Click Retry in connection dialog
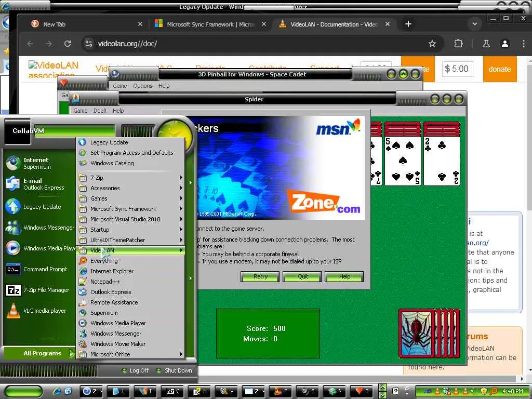The width and height of the screenshot is (532, 399). coord(260,276)
